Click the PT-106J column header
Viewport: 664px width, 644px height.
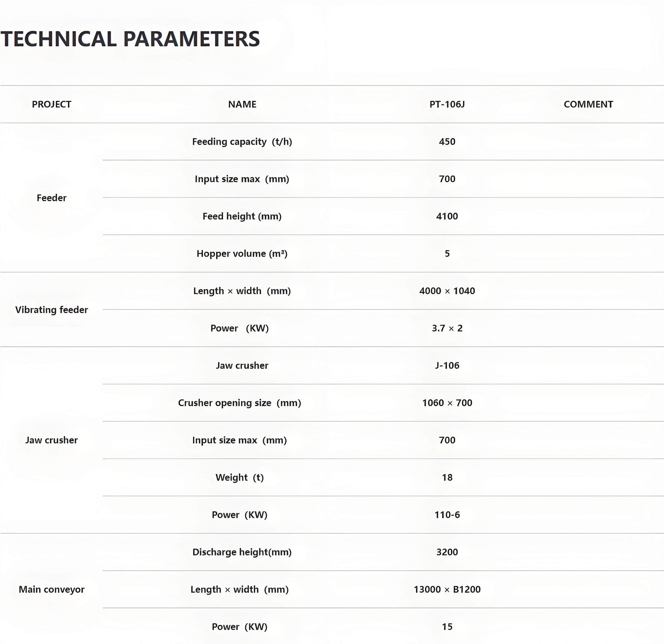[447, 104]
